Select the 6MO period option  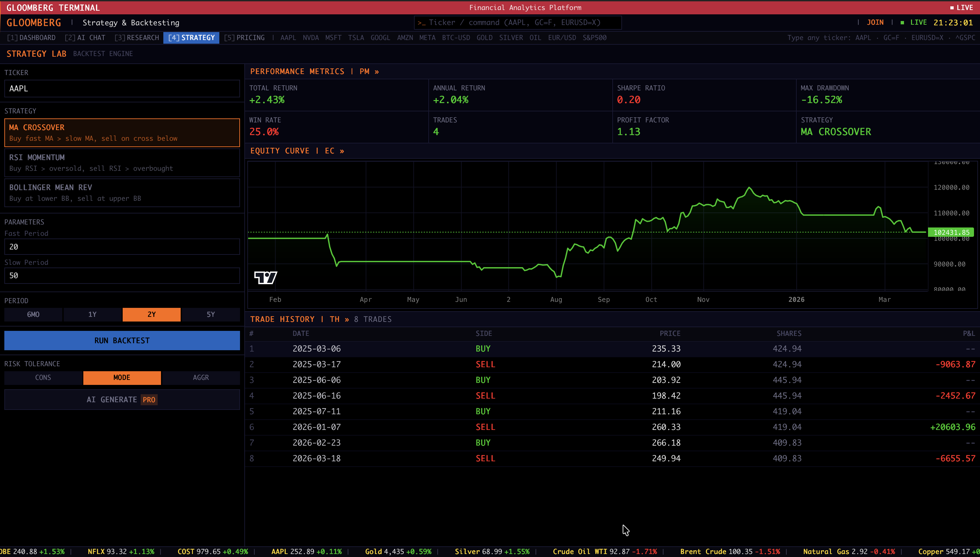coord(33,315)
